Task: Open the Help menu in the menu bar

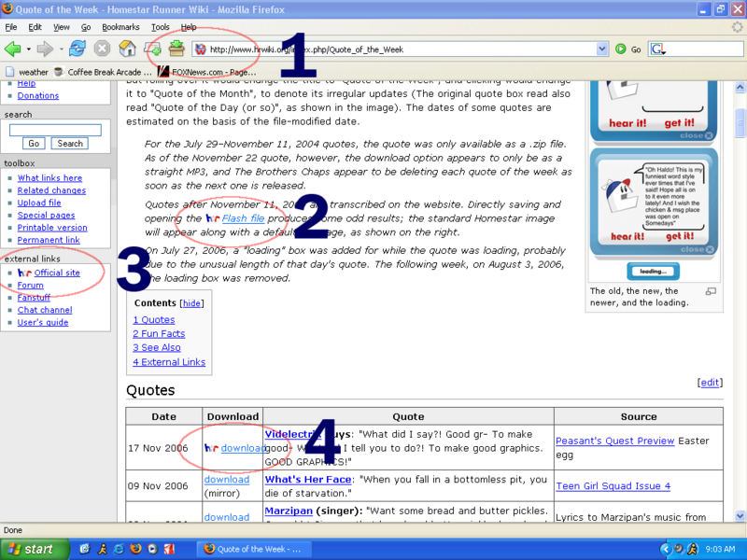Action: pos(189,27)
